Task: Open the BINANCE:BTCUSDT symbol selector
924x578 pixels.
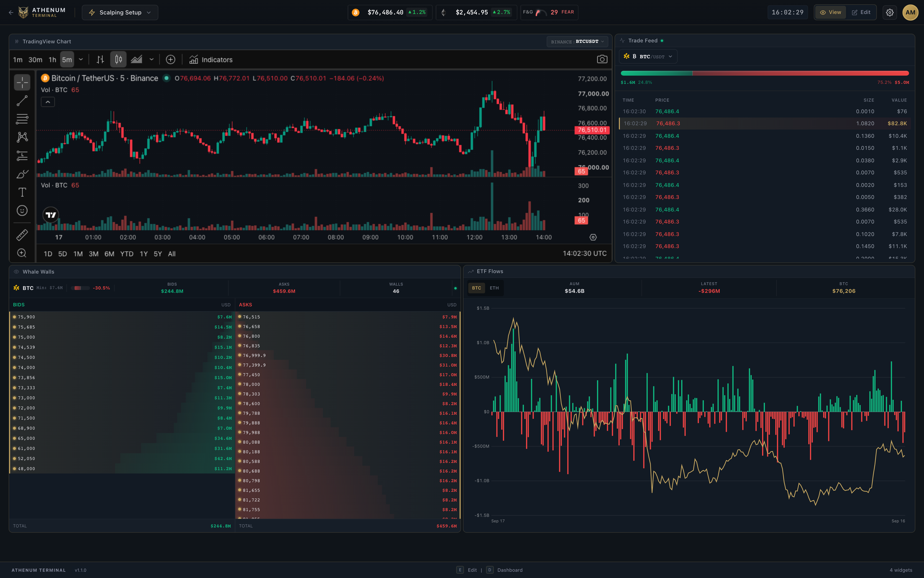Action: 577,41
